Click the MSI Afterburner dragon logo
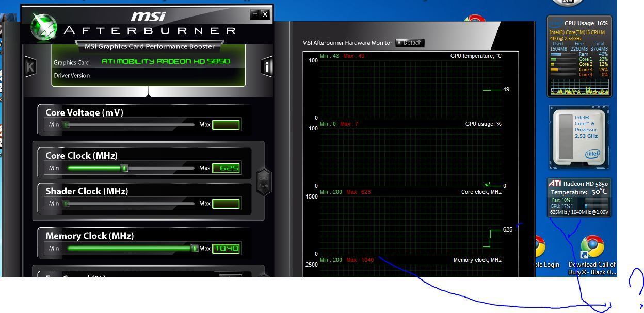 click(44, 27)
